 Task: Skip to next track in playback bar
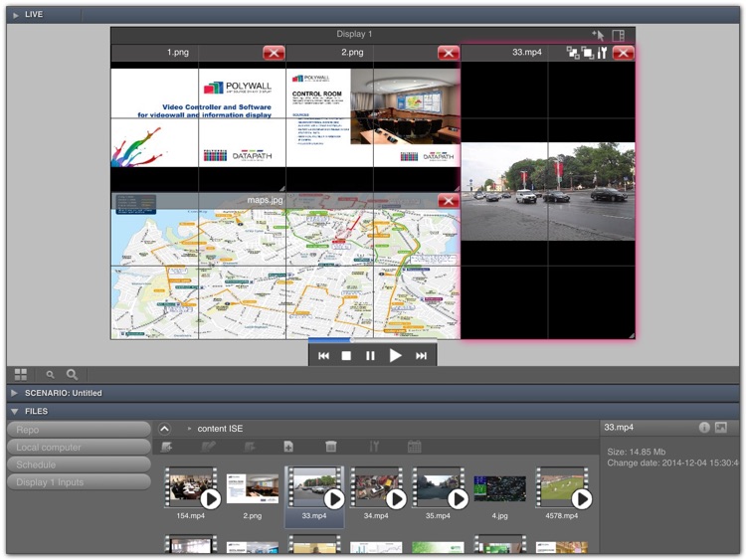coord(421,355)
